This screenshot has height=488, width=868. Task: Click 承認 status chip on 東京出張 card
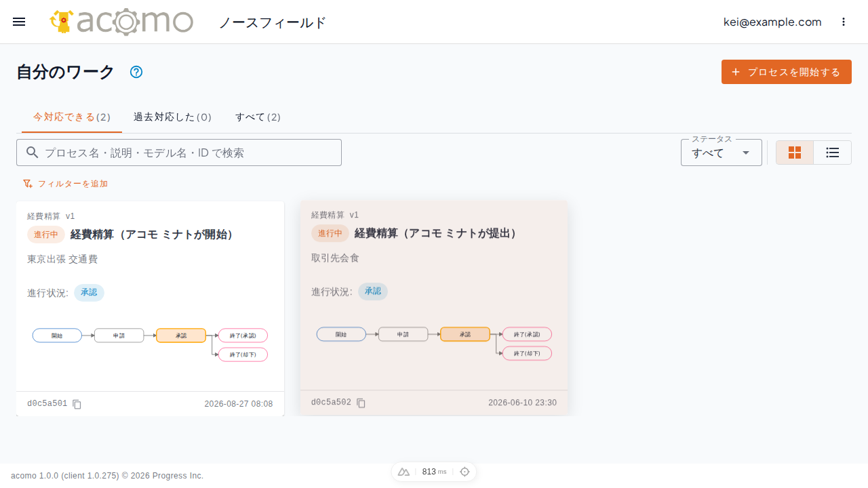[x=89, y=293]
